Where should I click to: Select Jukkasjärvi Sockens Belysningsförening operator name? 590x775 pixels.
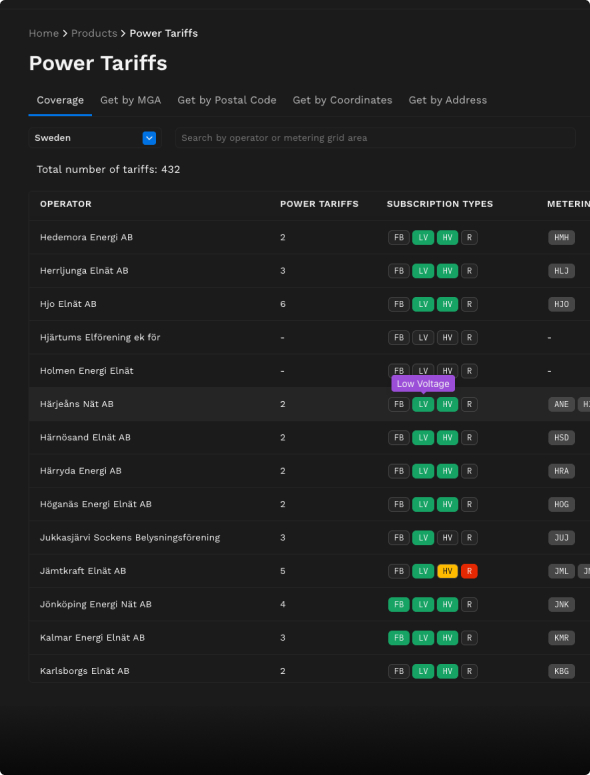[130, 538]
